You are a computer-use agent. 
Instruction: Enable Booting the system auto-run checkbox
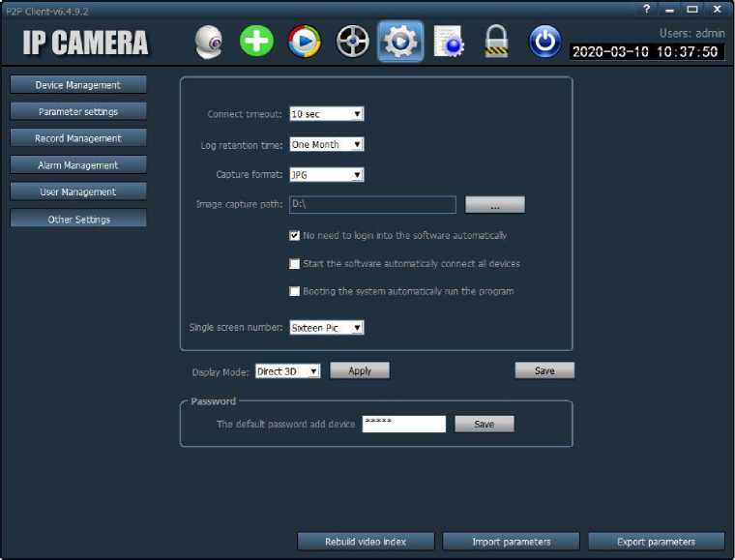coord(295,291)
